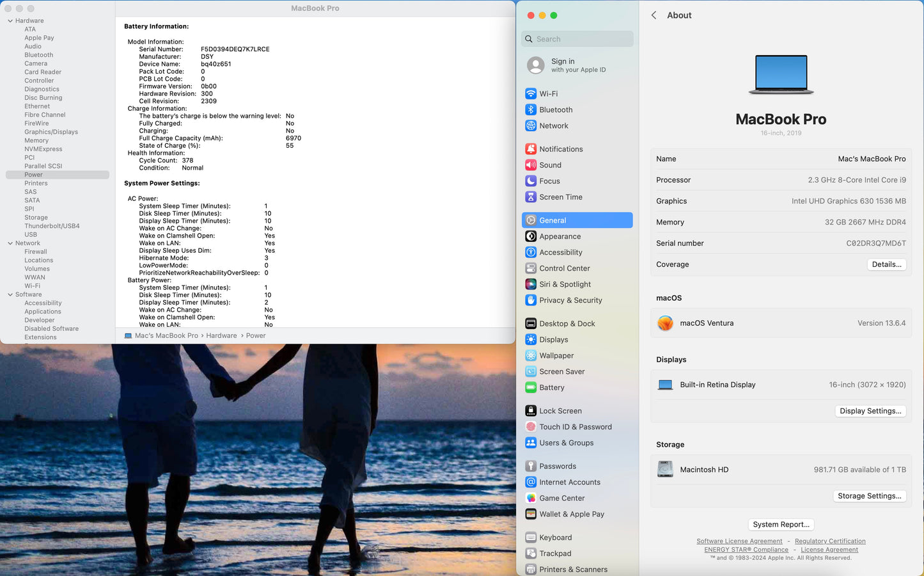The width and height of the screenshot is (924, 576).
Task: Click the Battery icon in the sidebar
Action: coord(531,388)
